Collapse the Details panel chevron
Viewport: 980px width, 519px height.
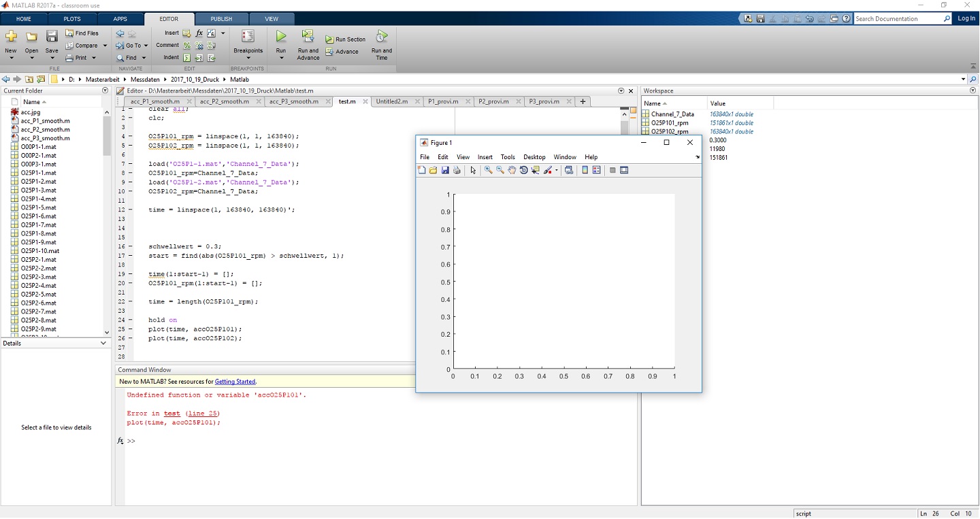pos(103,344)
